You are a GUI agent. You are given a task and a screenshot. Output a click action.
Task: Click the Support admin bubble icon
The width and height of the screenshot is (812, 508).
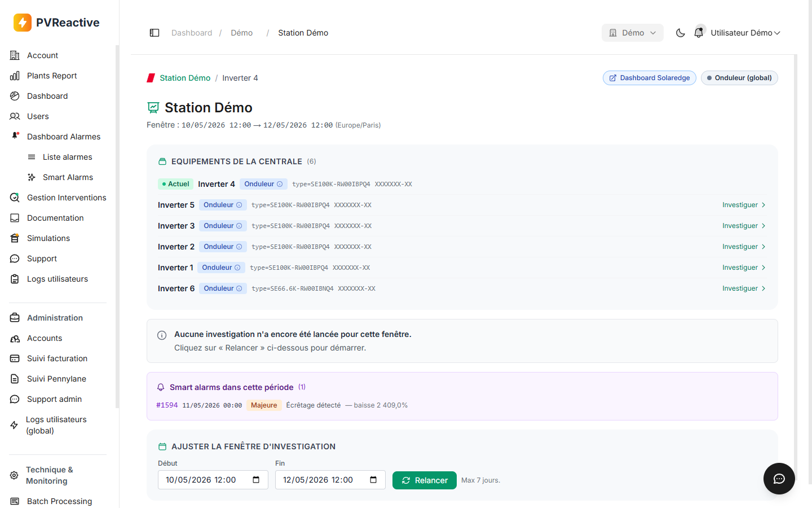15,399
